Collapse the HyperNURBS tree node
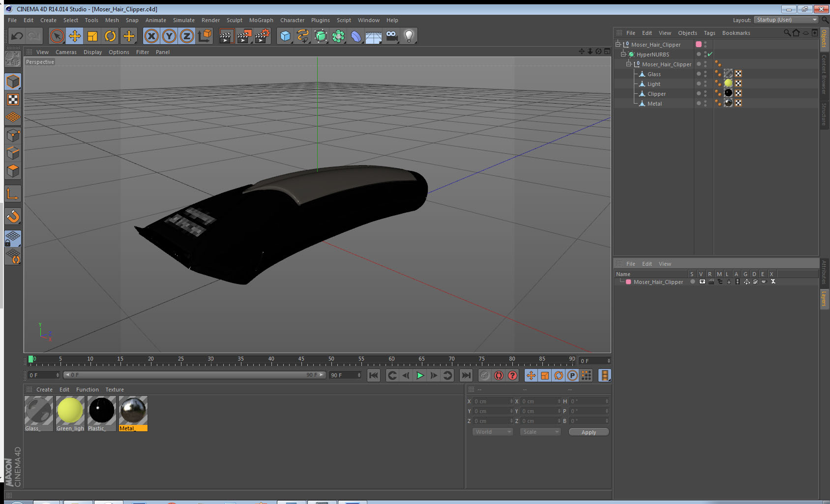The image size is (830, 504). (623, 54)
